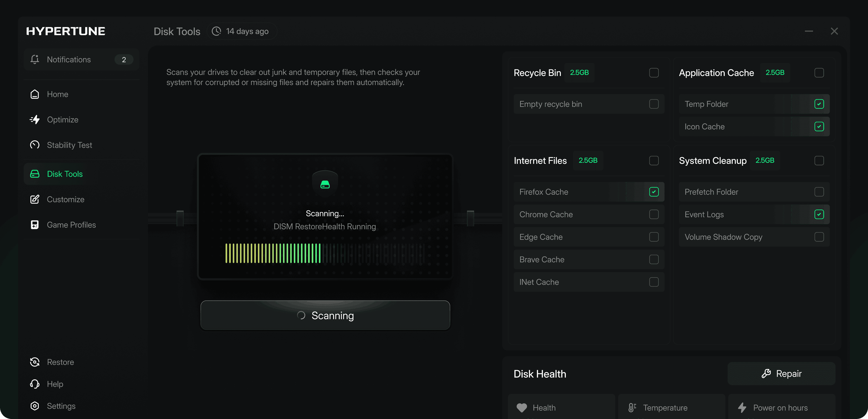Open the Settings page
The image size is (868, 419).
click(x=82, y=406)
